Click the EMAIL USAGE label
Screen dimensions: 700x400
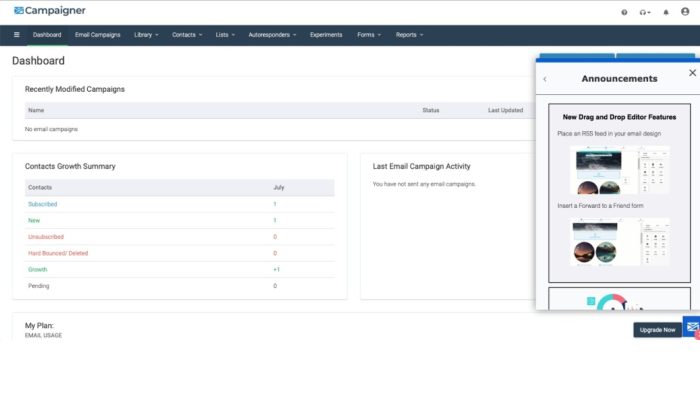[43, 335]
